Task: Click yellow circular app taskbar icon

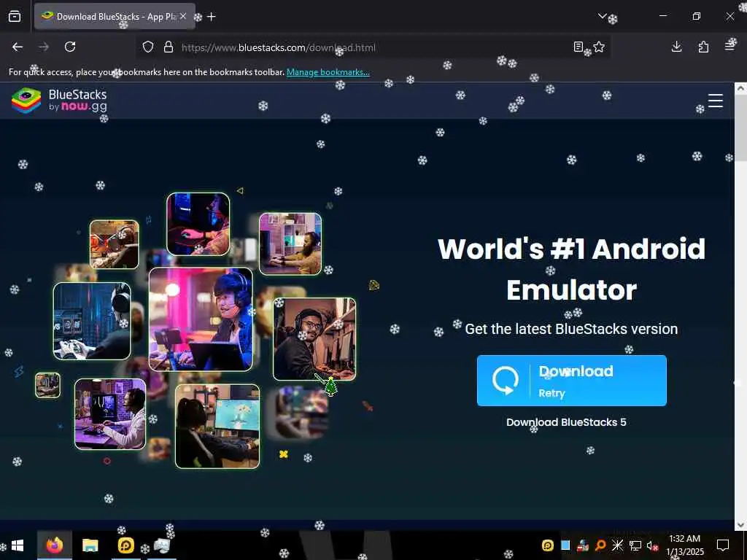Action: coord(125,545)
